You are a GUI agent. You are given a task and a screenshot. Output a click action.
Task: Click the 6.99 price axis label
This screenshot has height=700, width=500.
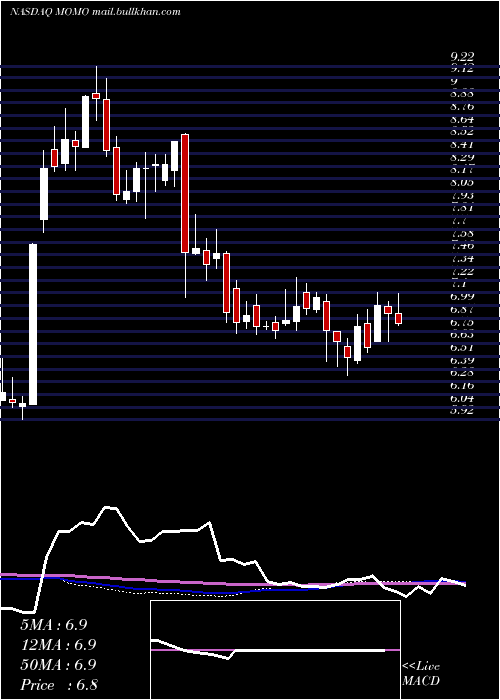(462, 296)
